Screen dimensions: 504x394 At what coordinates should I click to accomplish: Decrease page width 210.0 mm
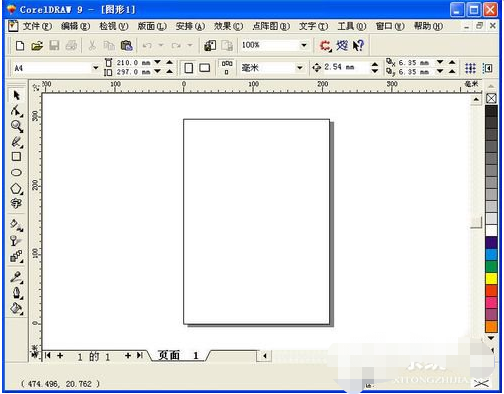pyautogui.click(x=158, y=62)
